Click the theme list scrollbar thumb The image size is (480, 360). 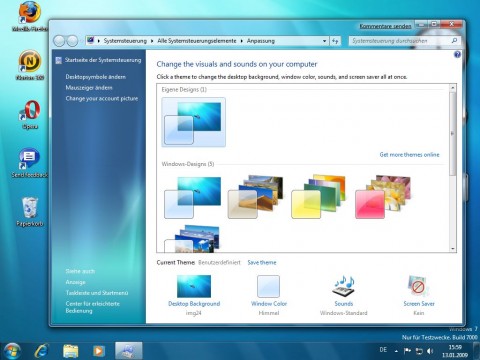coord(453,133)
